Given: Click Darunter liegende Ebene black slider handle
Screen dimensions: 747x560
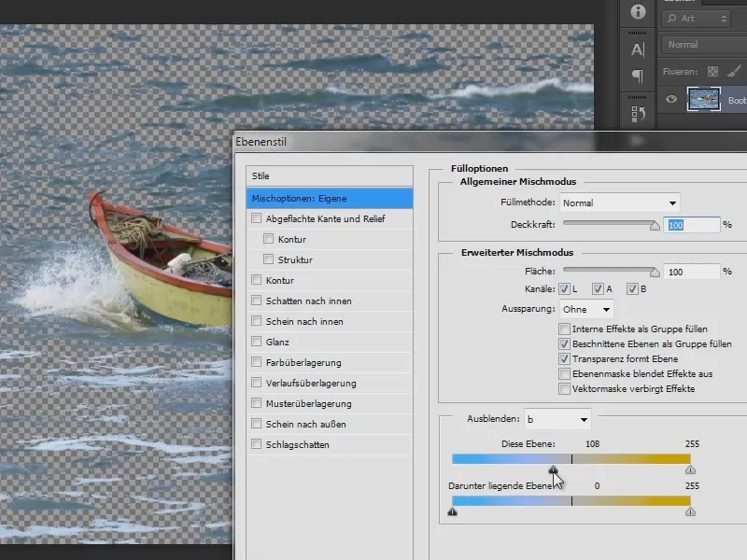Looking at the screenshot, I should point(453,511).
